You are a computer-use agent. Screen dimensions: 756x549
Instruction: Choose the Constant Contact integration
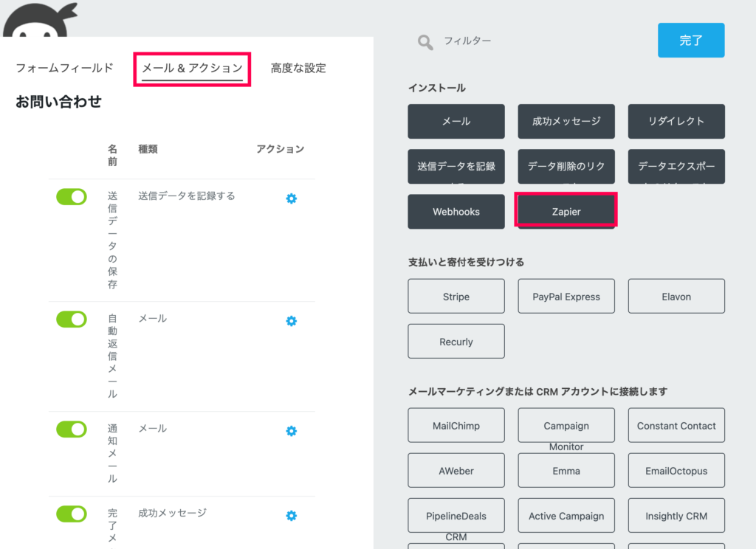676,425
